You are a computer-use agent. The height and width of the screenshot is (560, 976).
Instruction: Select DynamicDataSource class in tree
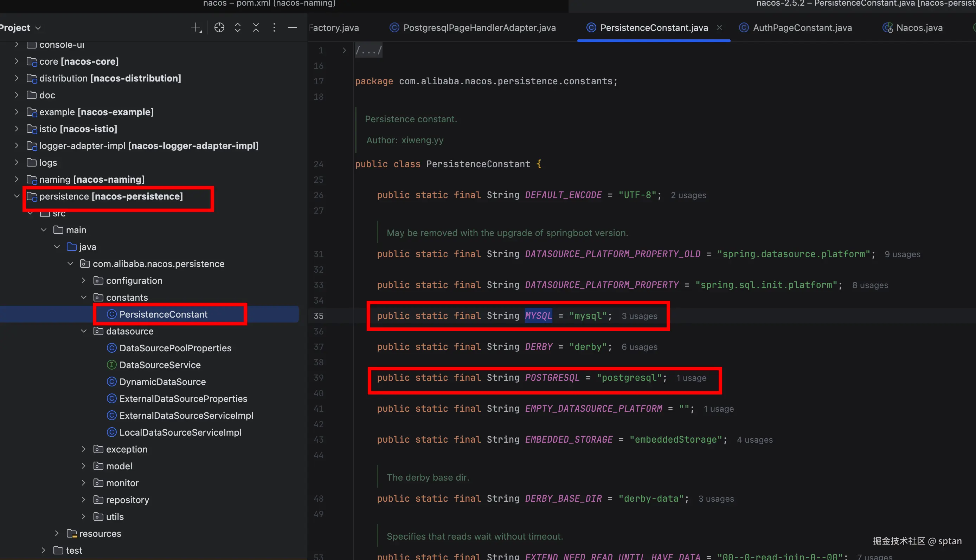click(162, 382)
